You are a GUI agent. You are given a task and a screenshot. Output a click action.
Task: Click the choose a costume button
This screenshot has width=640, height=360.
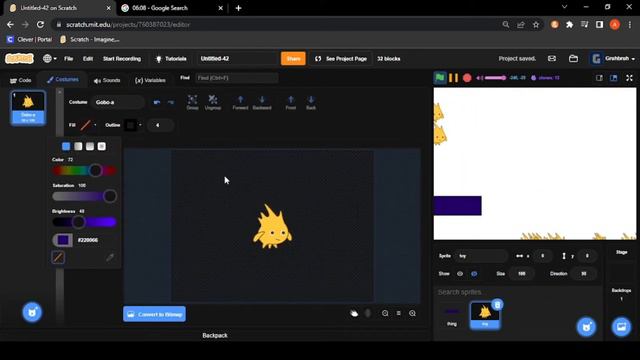32,313
